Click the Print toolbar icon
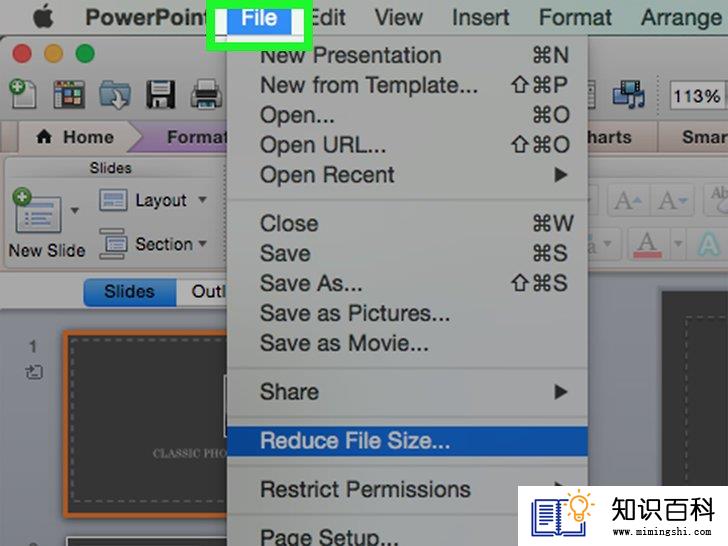 (x=206, y=94)
